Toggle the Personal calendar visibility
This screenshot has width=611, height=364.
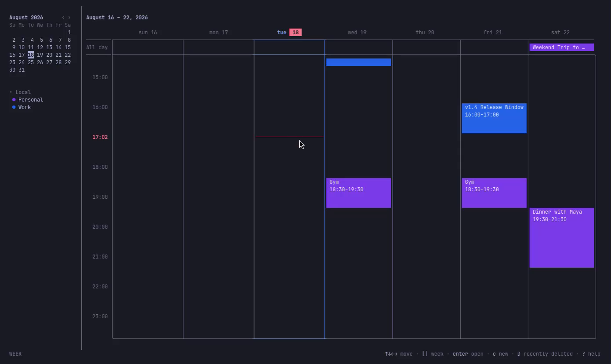pos(28,100)
